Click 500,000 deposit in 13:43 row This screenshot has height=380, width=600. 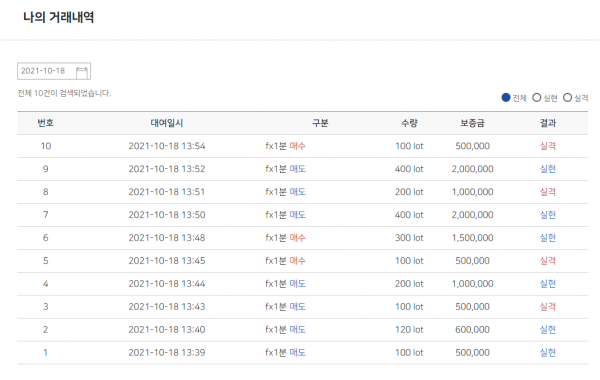[473, 307]
